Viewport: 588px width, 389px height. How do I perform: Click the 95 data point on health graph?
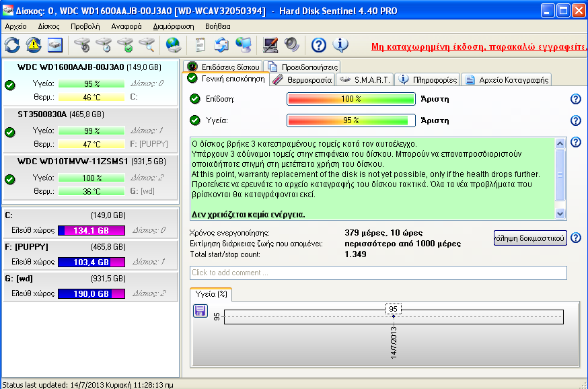[x=394, y=316]
